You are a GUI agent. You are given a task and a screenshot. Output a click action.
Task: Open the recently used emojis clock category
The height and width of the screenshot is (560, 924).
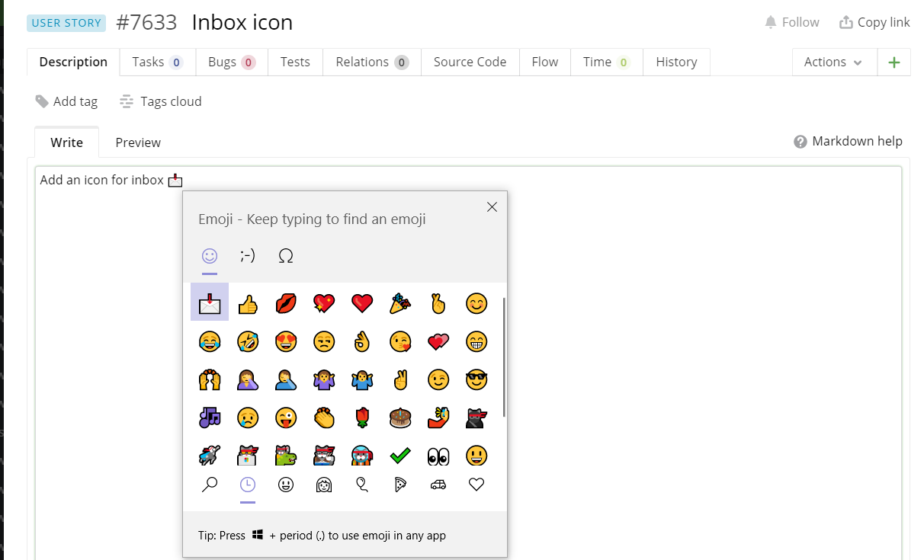pyautogui.click(x=248, y=484)
